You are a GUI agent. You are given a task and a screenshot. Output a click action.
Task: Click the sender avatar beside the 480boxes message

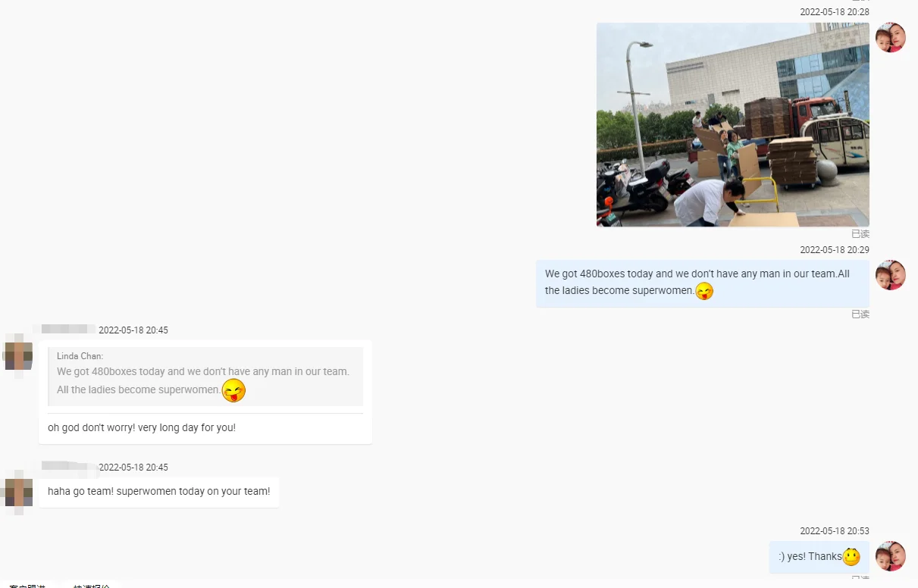click(891, 275)
